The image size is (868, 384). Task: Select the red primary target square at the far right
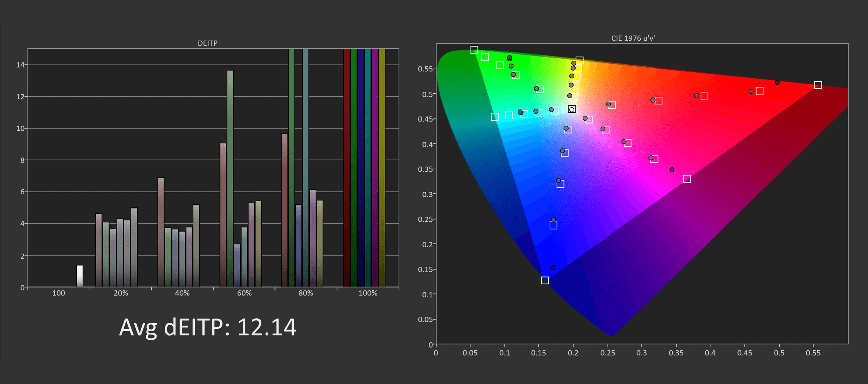(x=818, y=85)
